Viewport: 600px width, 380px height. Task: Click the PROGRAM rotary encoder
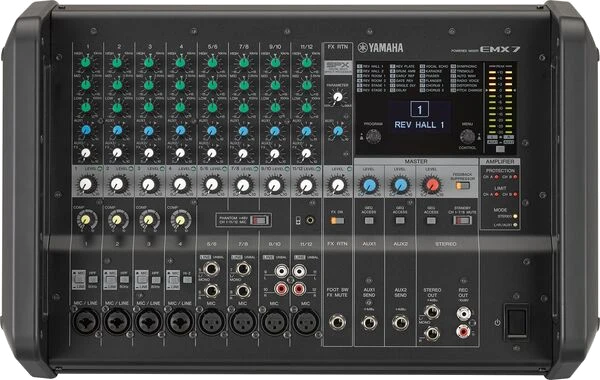coord(373,136)
